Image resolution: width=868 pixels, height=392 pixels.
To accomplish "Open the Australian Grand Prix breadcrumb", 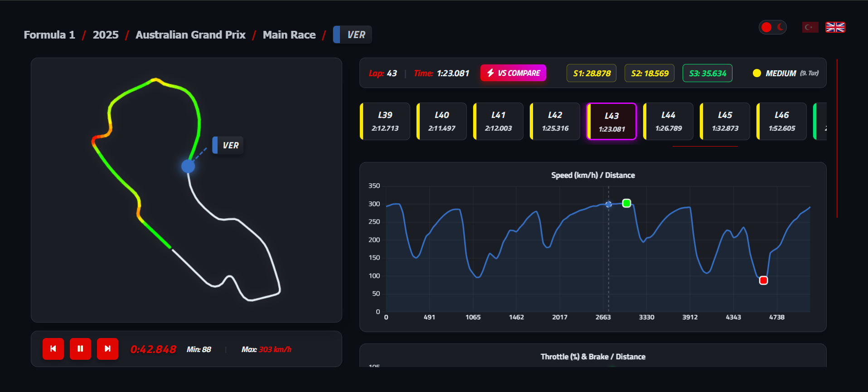I will coord(190,35).
